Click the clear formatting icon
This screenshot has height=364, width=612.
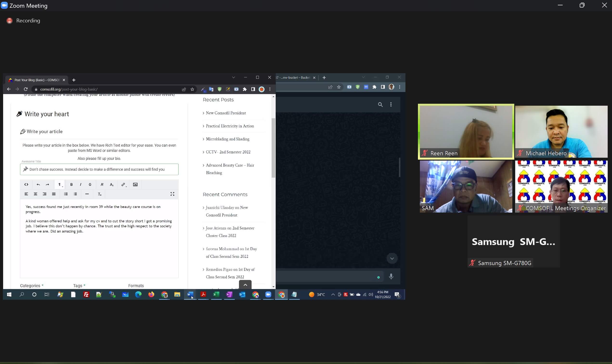[x=100, y=194]
